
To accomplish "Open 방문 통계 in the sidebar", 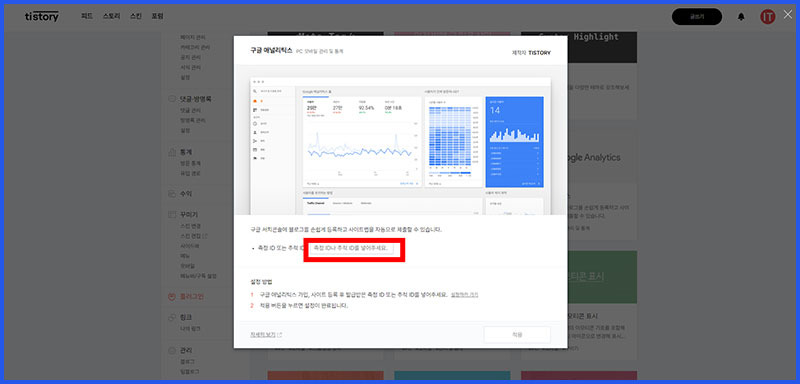I will [190, 163].
